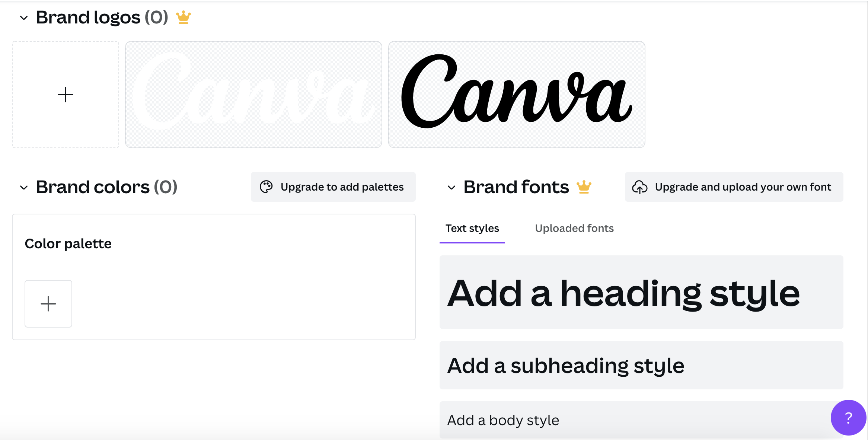Click the Color palette title text
Viewport: 868px width, 440px height.
click(68, 243)
